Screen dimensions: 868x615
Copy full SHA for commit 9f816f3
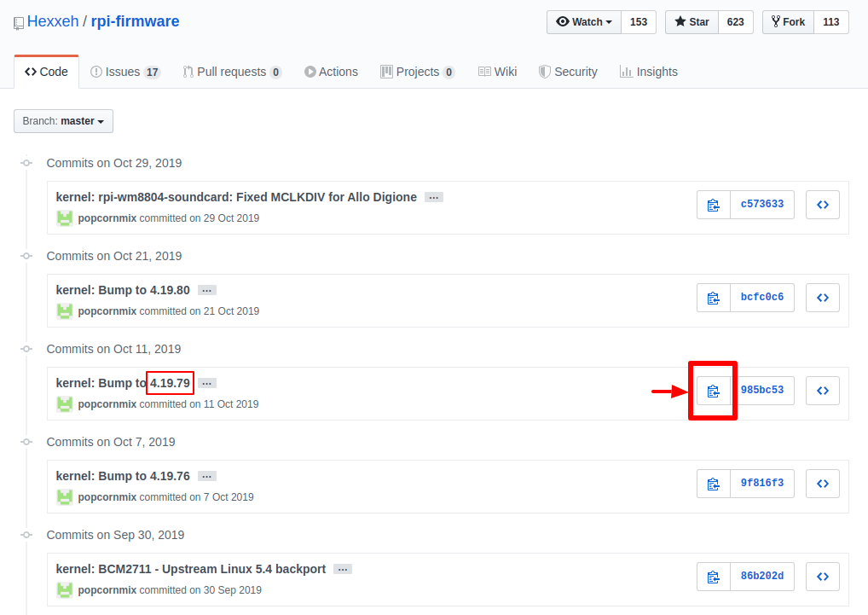click(x=713, y=484)
